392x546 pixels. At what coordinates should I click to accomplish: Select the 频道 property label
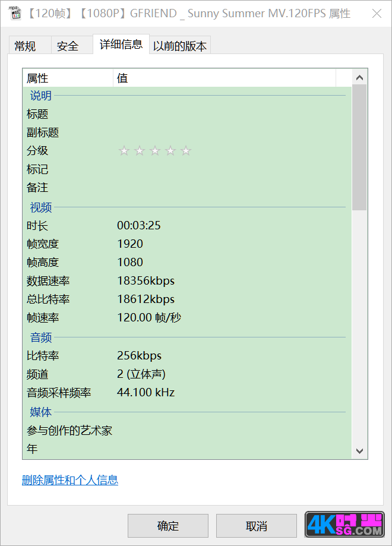pos(37,374)
